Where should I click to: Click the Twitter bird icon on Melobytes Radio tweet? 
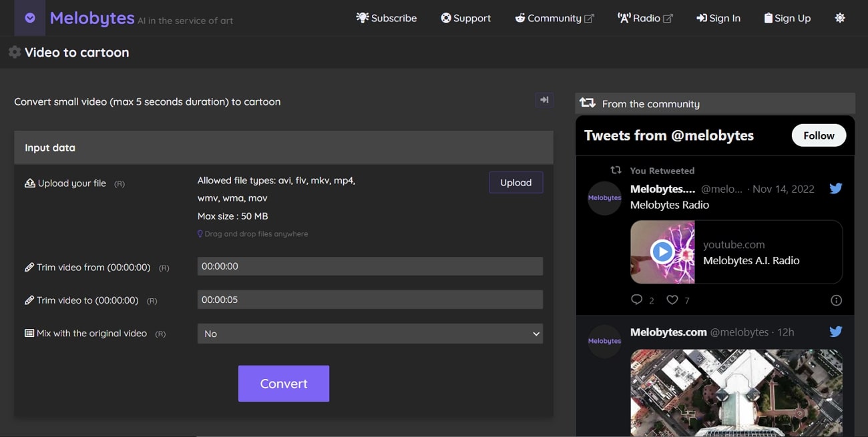pyautogui.click(x=835, y=189)
